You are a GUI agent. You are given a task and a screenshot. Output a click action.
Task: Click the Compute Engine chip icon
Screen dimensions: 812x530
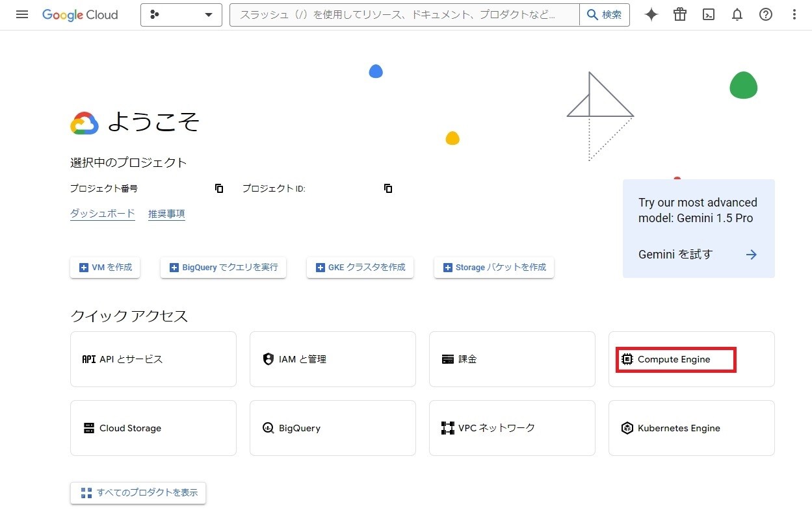pos(627,359)
